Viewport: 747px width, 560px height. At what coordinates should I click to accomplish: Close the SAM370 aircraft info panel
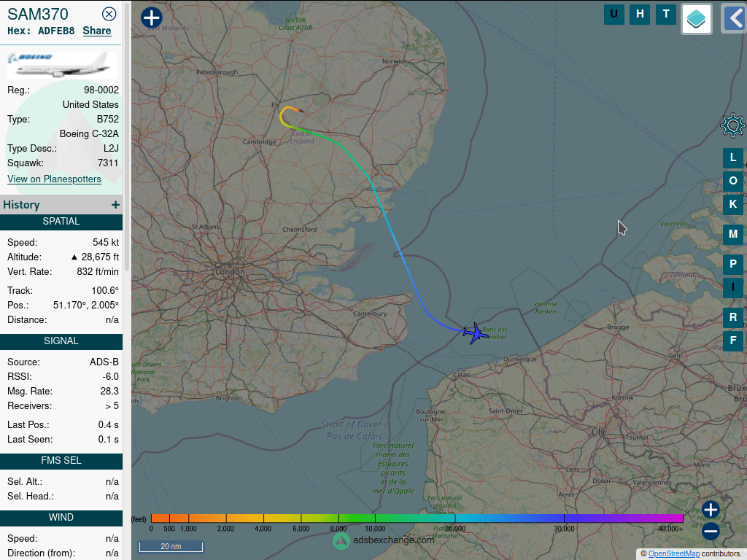(109, 15)
